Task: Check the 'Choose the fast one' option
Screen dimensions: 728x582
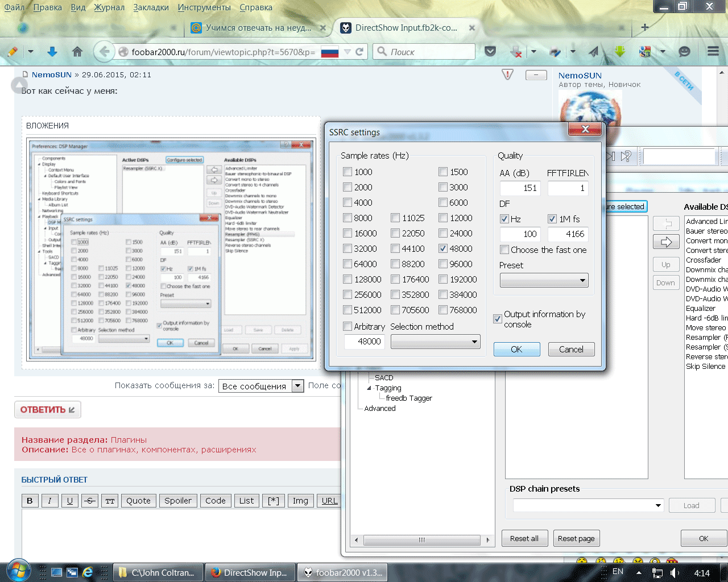Action: coord(504,250)
